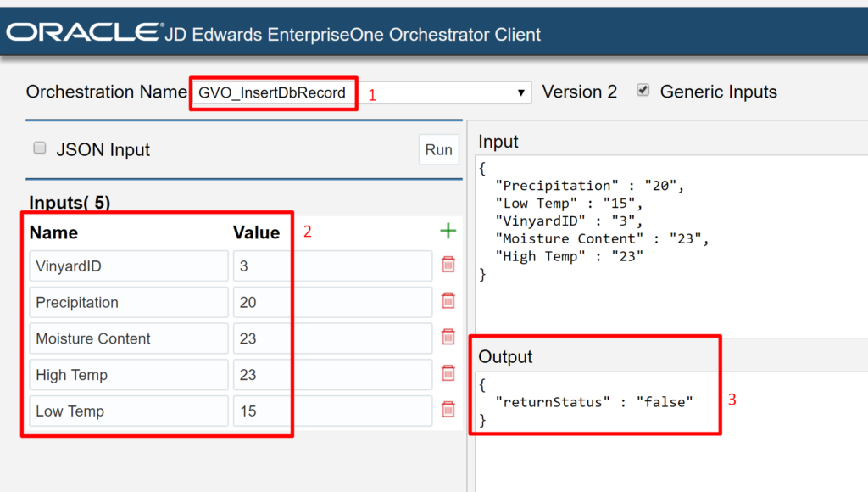Click High Temp value field

click(x=332, y=375)
